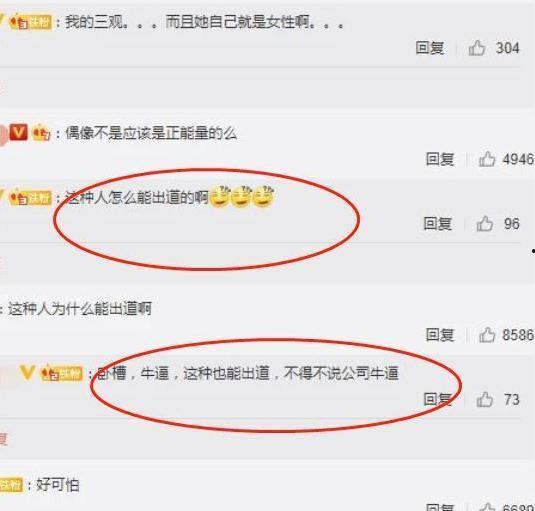Click the 4946 like count

click(518, 159)
